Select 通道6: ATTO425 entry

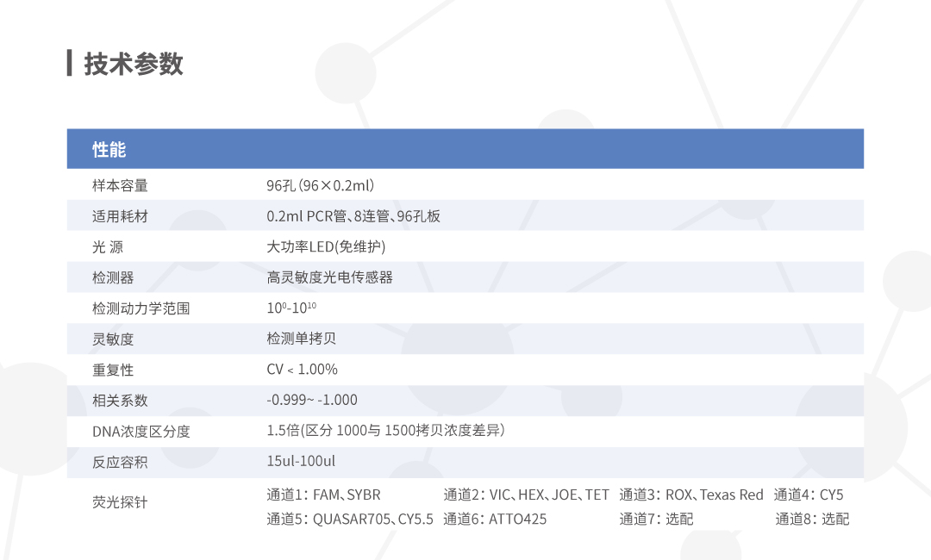tap(495, 519)
